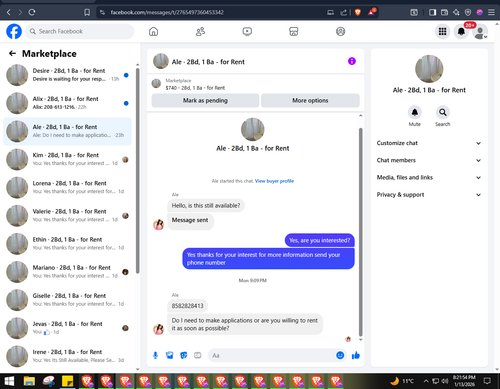Go to the Home feed icon
The image size is (500, 389).
[x=153, y=31]
